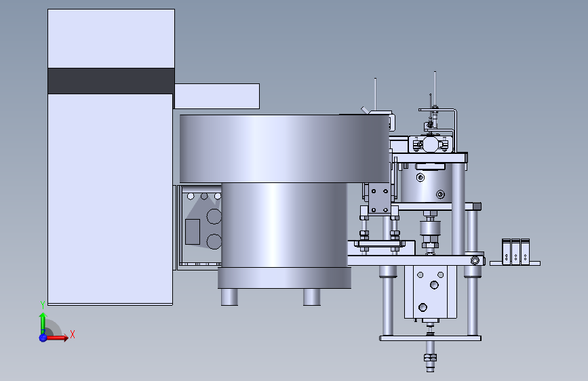Select the dark rectangle on control box

click(193, 232)
